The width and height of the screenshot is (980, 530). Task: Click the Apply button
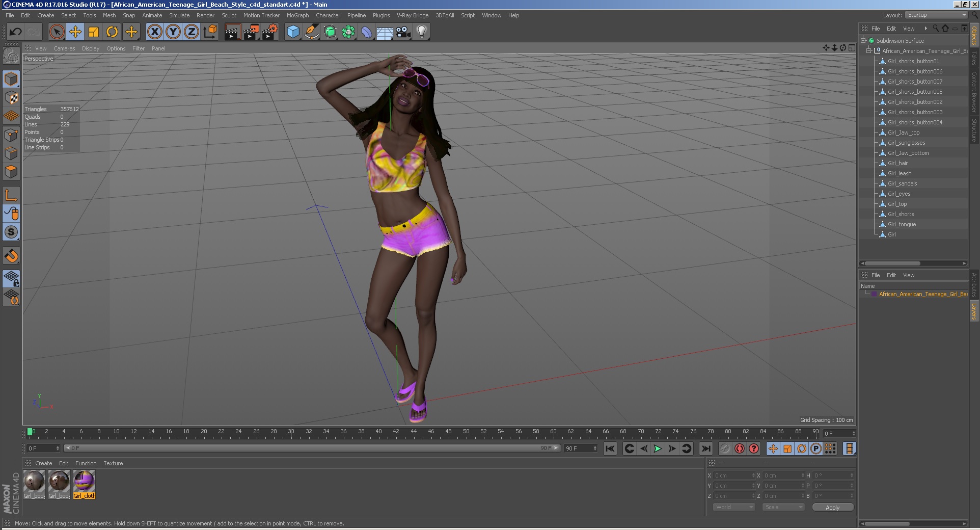pyautogui.click(x=833, y=507)
